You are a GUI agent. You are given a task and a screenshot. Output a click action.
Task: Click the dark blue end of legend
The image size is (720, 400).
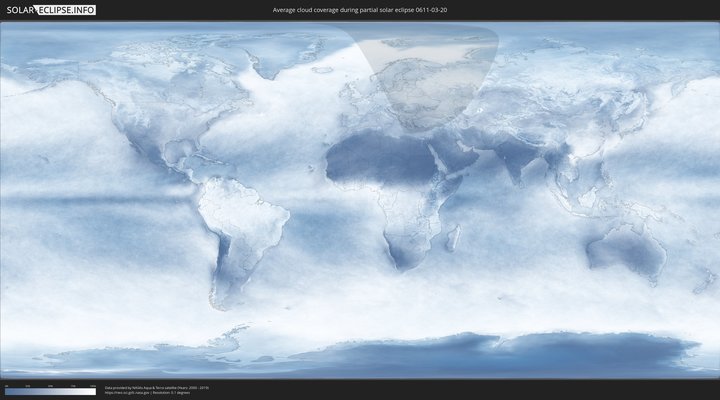(8, 392)
